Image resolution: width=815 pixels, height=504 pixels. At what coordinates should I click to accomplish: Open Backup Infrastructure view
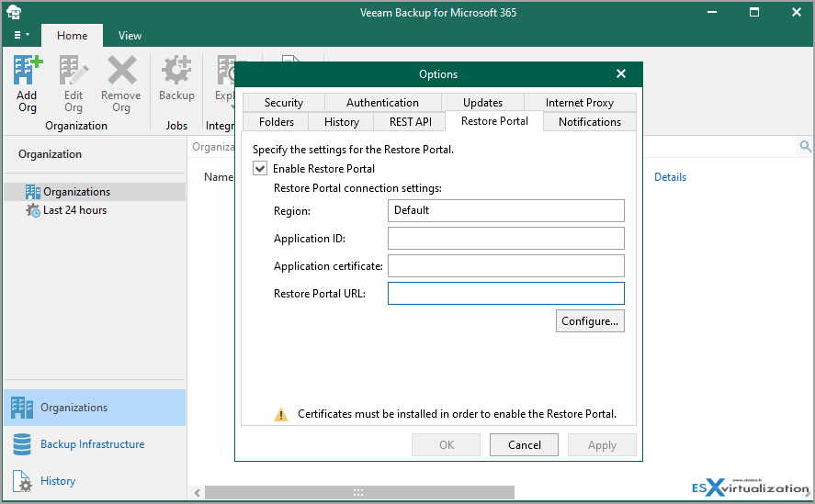95,444
